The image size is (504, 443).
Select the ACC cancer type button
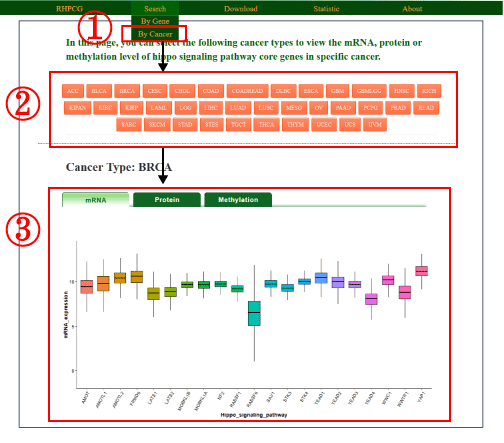[x=73, y=91]
